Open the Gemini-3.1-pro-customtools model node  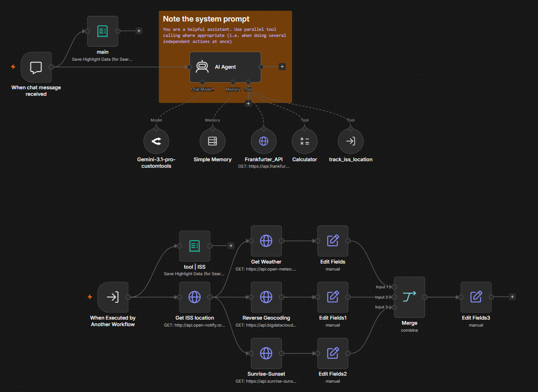(x=156, y=141)
